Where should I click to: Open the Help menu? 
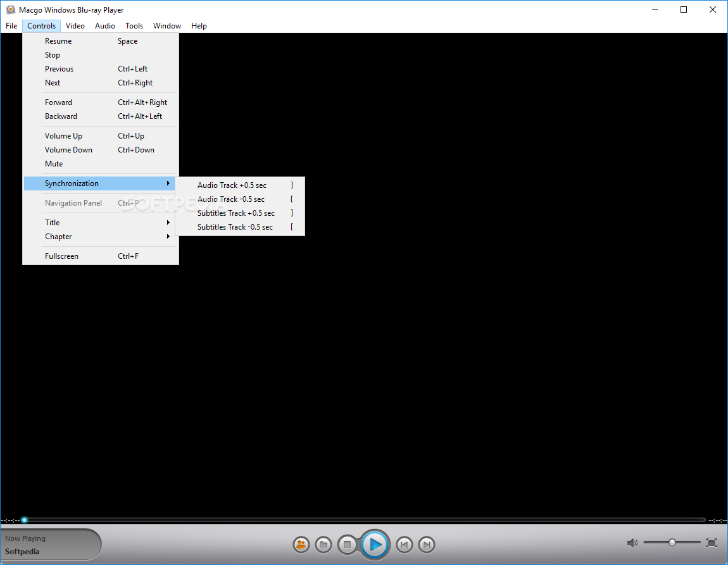coord(199,26)
